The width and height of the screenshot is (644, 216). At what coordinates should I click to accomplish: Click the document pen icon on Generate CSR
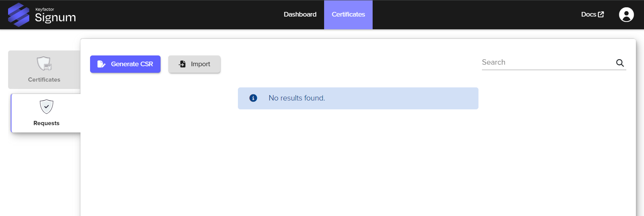pos(101,64)
